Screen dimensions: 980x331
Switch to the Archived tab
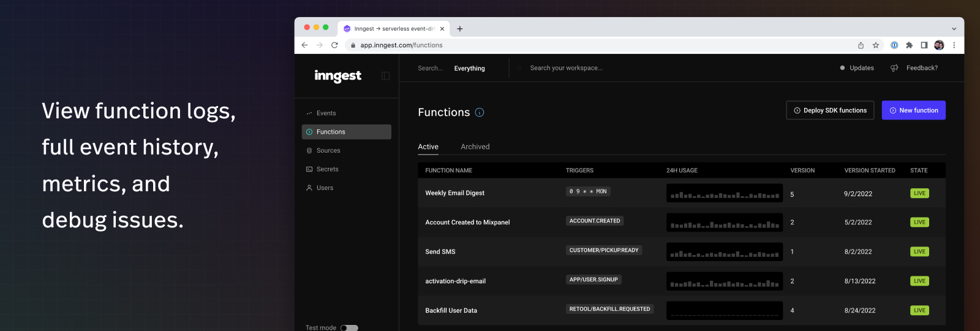pos(475,146)
